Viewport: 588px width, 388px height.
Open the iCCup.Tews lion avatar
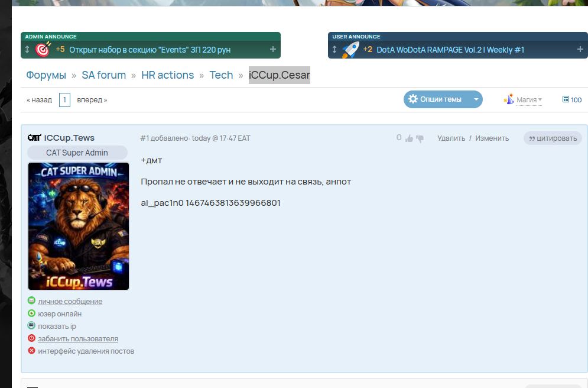pyautogui.click(x=79, y=227)
